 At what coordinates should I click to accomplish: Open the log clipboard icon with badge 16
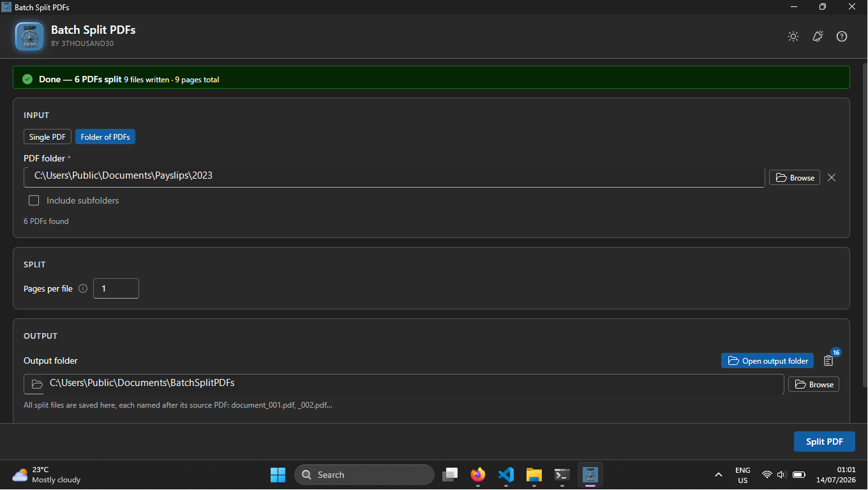(828, 360)
